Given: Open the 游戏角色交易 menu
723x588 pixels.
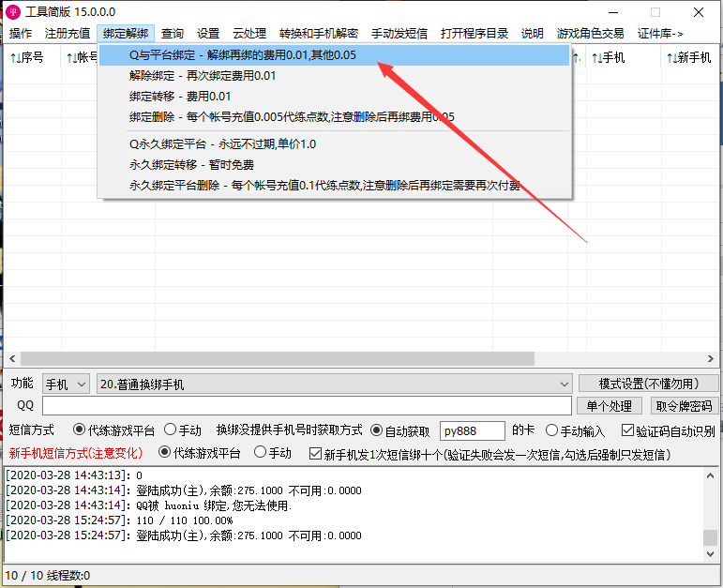Looking at the screenshot, I should point(590,33).
